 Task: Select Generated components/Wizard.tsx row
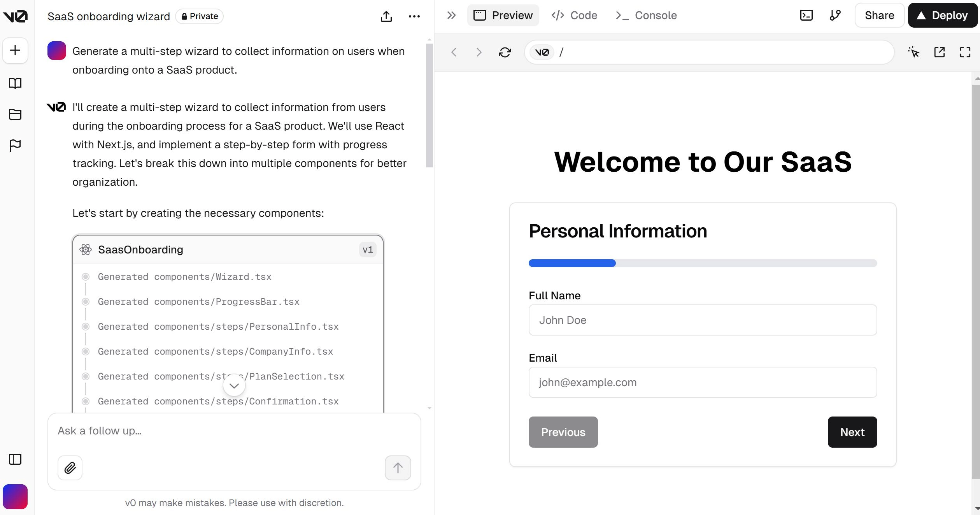click(185, 277)
